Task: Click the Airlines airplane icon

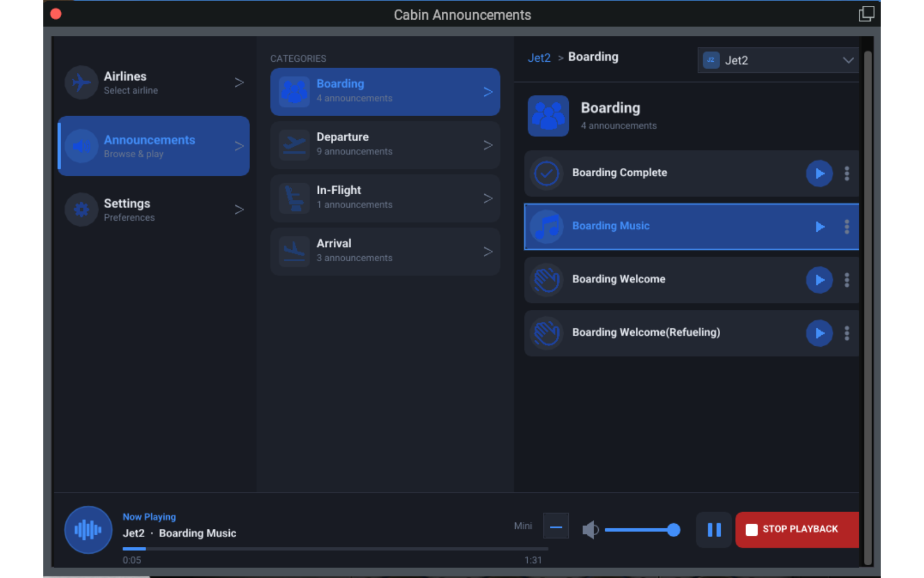Action: point(81,83)
